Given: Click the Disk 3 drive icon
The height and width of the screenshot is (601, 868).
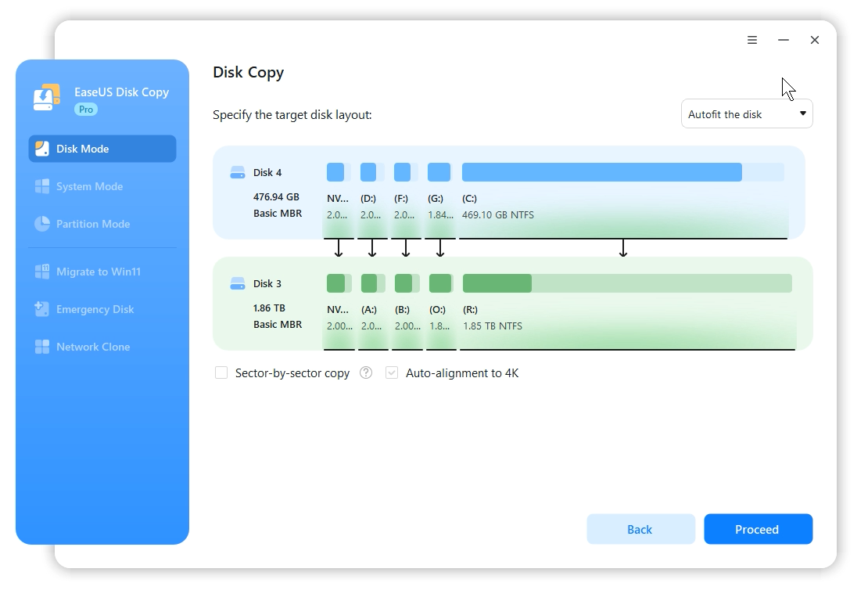Looking at the screenshot, I should point(238,283).
